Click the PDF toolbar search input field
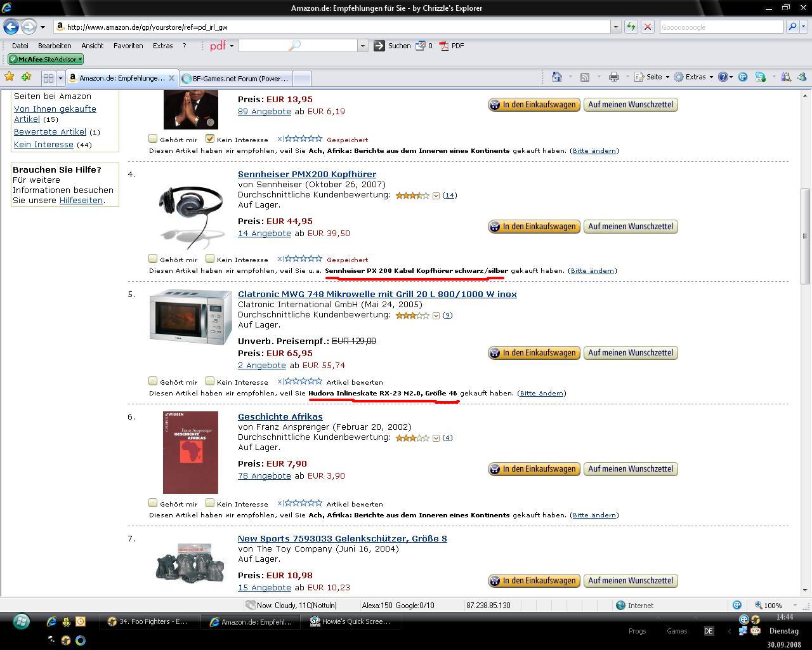This screenshot has width=812, height=650. point(298,46)
